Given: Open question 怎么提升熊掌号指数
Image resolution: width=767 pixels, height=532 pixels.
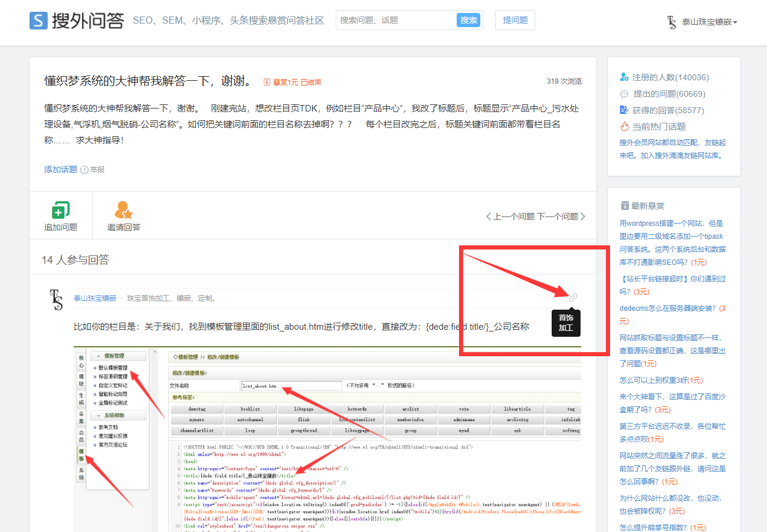Looking at the screenshot, I should click(x=663, y=527).
